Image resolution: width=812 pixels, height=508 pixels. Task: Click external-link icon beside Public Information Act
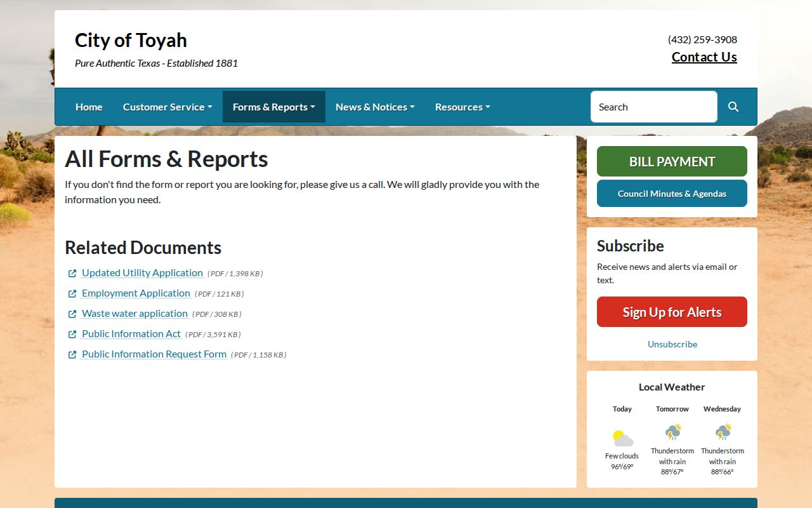[72, 335]
